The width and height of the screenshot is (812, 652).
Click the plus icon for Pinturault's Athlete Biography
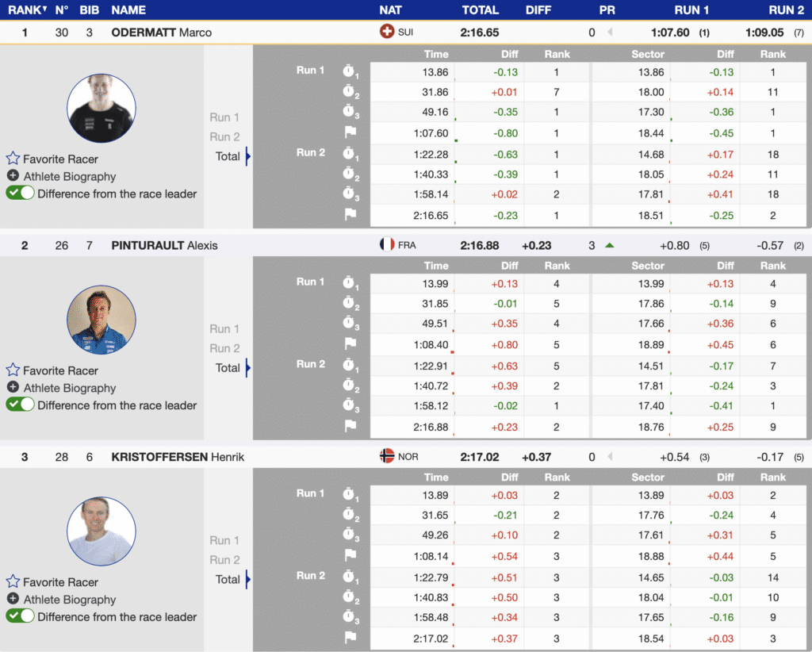coord(13,387)
